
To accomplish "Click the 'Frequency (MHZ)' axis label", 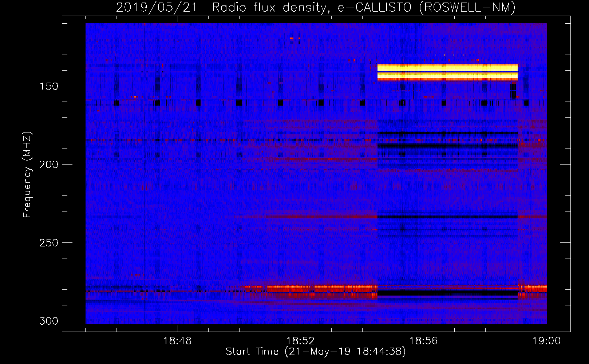I will pos(27,174).
